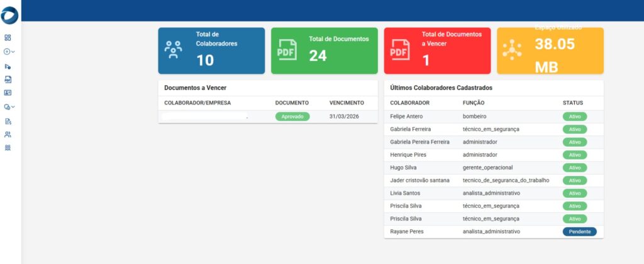
Task: Click the yellow storage space card
Action: point(550,50)
